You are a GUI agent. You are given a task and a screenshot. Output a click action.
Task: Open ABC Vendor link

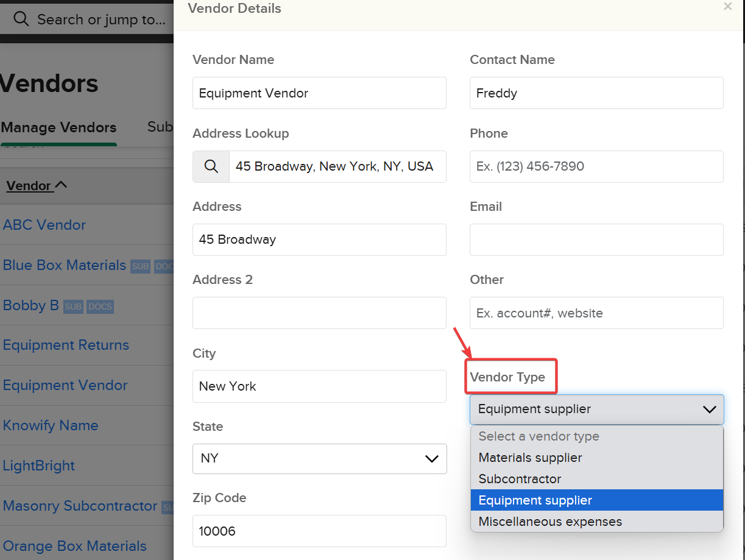coord(44,225)
